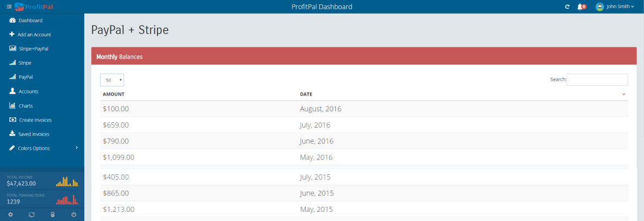The height and width of the screenshot is (221, 644).
Task: Click the ProfitPal logo
Action: [x=34, y=7]
